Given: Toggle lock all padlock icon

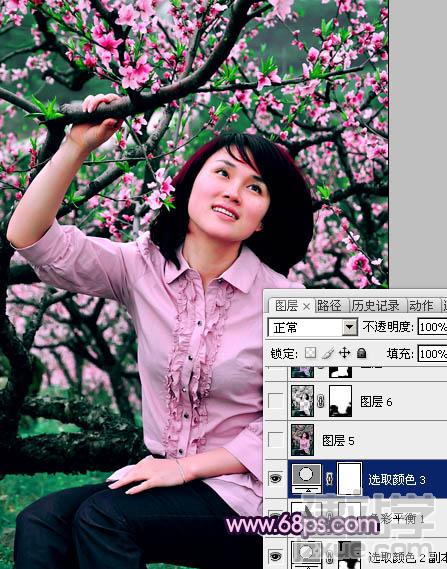Looking at the screenshot, I should click(x=361, y=353).
